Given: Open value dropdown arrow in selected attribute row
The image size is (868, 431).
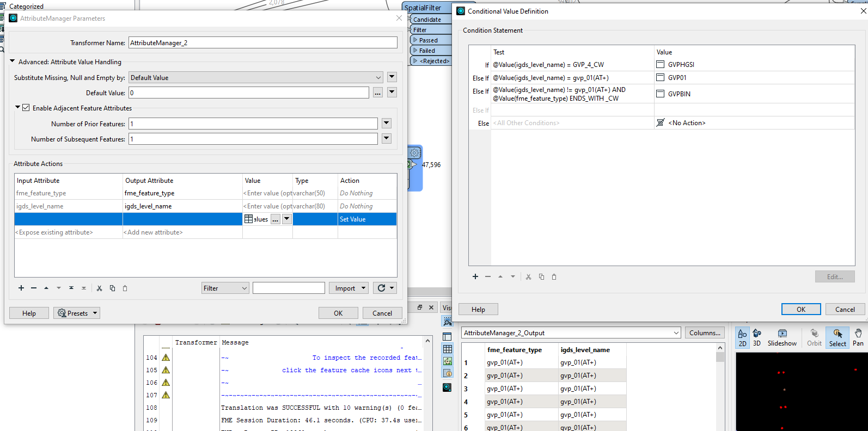Looking at the screenshot, I should (287, 219).
